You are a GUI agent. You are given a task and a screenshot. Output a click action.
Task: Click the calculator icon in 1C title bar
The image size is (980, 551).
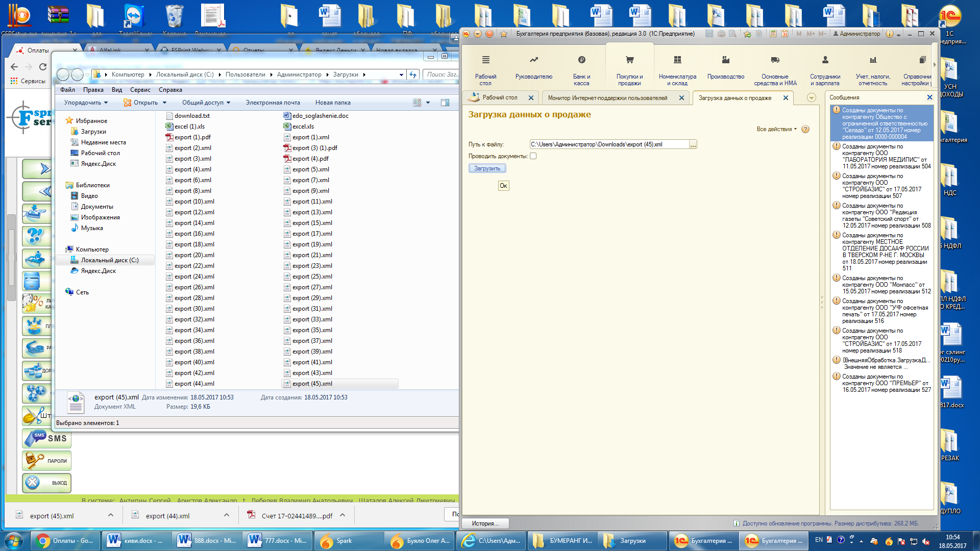[773, 34]
